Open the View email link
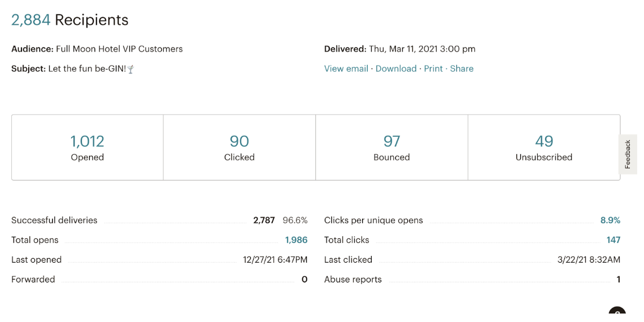The height and width of the screenshot is (322, 644). 346,69
